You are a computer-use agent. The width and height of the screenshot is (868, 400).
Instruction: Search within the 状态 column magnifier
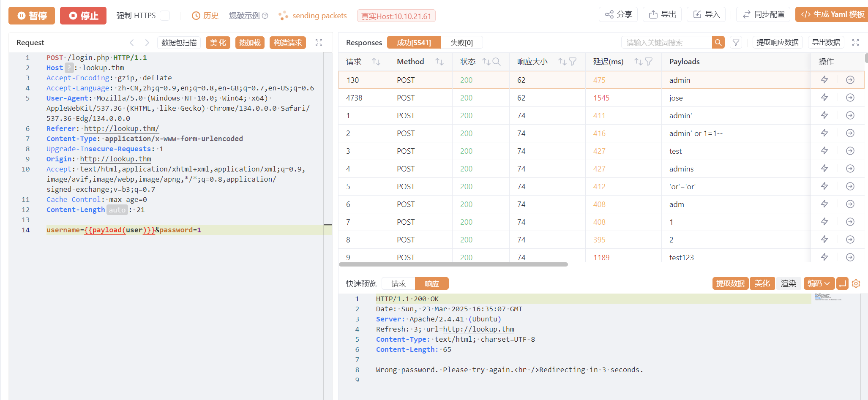coord(497,62)
